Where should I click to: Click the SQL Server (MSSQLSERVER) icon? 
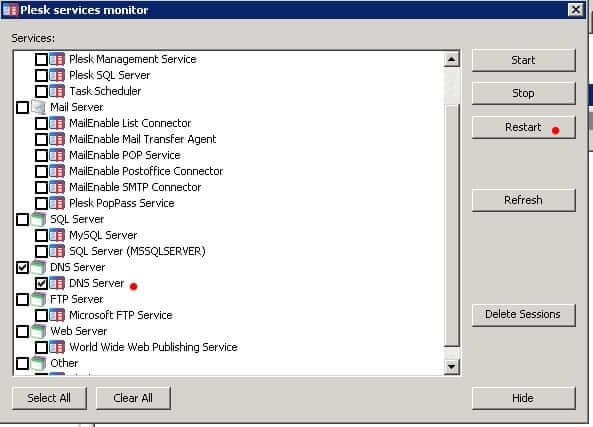click(57, 251)
